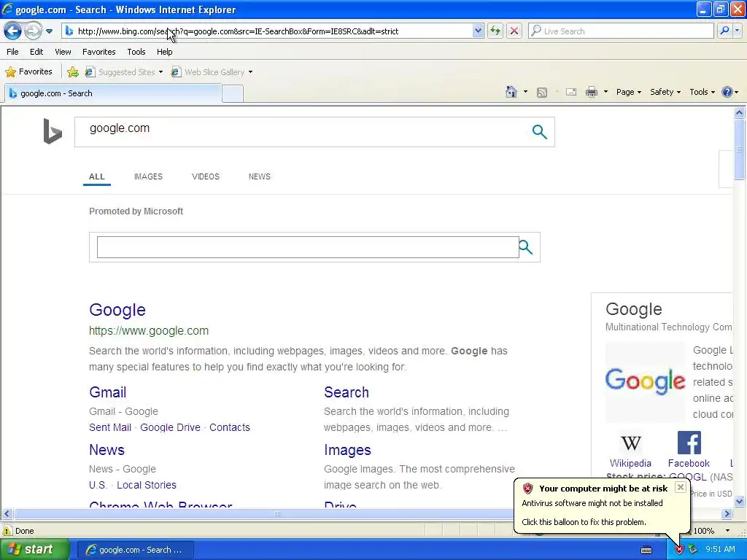The width and height of the screenshot is (747, 560).
Task: Click the blue Help question mark icon
Action: 727,92
